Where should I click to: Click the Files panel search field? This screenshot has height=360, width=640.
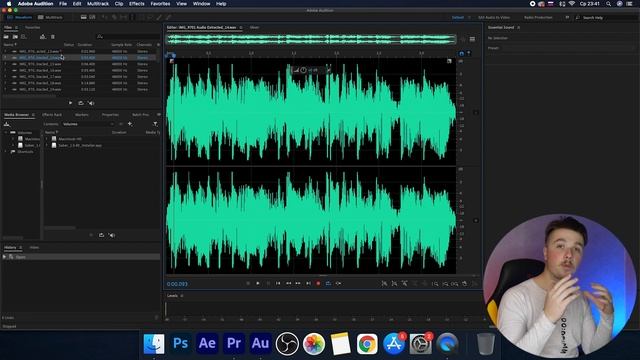[127, 37]
